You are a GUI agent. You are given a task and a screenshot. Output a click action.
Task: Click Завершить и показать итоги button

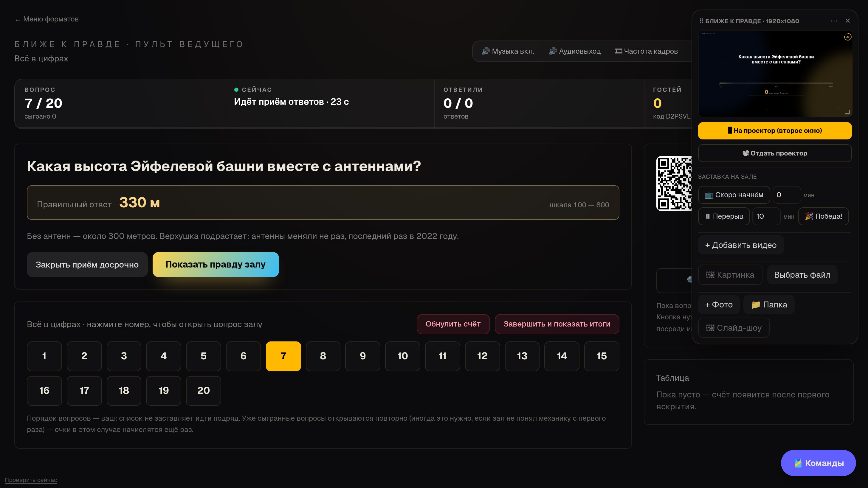coord(557,324)
